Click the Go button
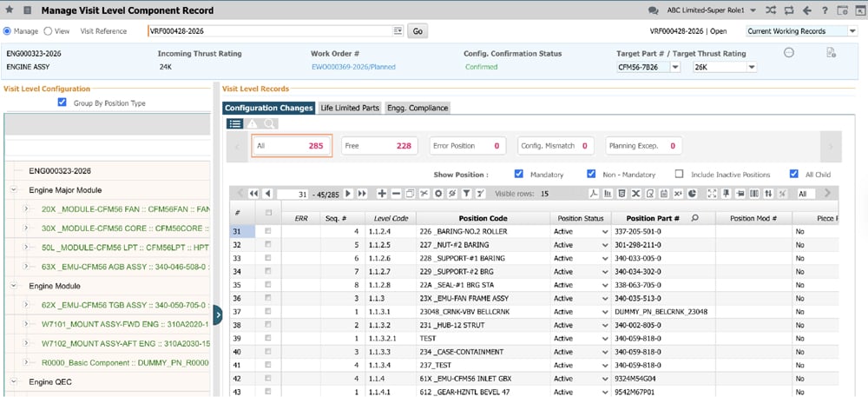This screenshot has height=397, width=868. click(x=418, y=31)
